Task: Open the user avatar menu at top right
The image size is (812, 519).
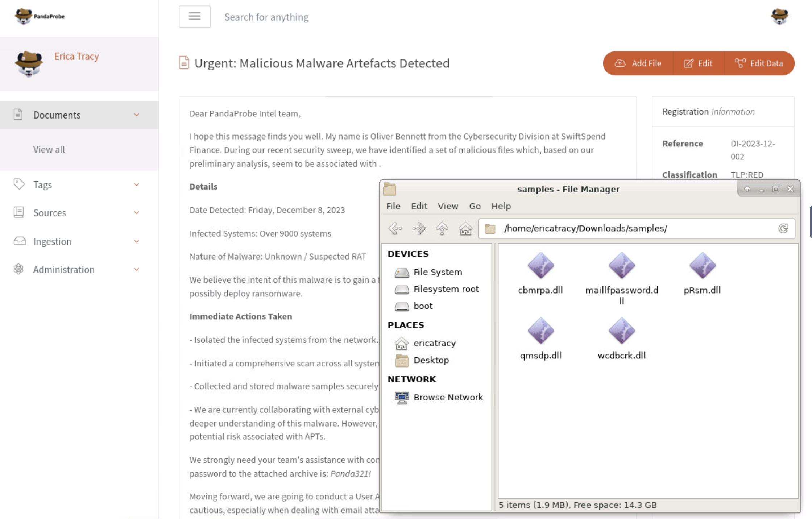Action: pos(779,16)
